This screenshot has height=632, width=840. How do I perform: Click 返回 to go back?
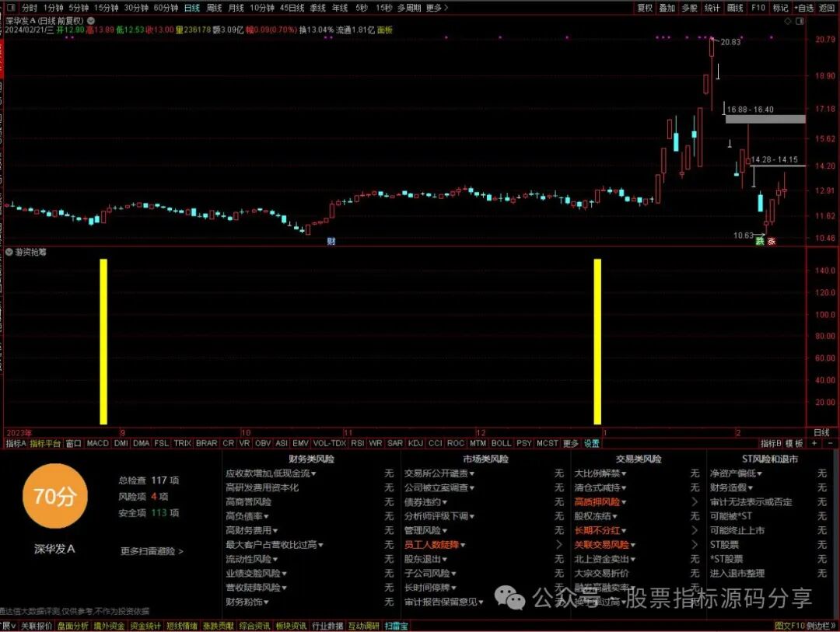tap(827, 8)
